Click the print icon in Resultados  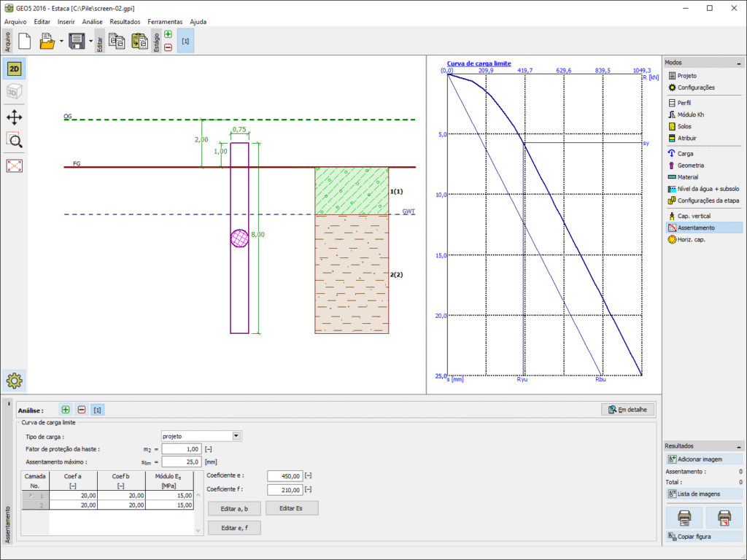pyautogui.click(x=684, y=517)
